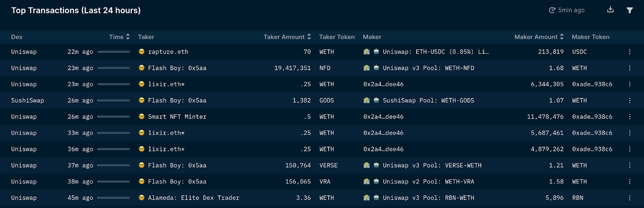Open Alameda: Elite Dex Trader taker link
This screenshot has width=644, height=208.
click(x=194, y=198)
